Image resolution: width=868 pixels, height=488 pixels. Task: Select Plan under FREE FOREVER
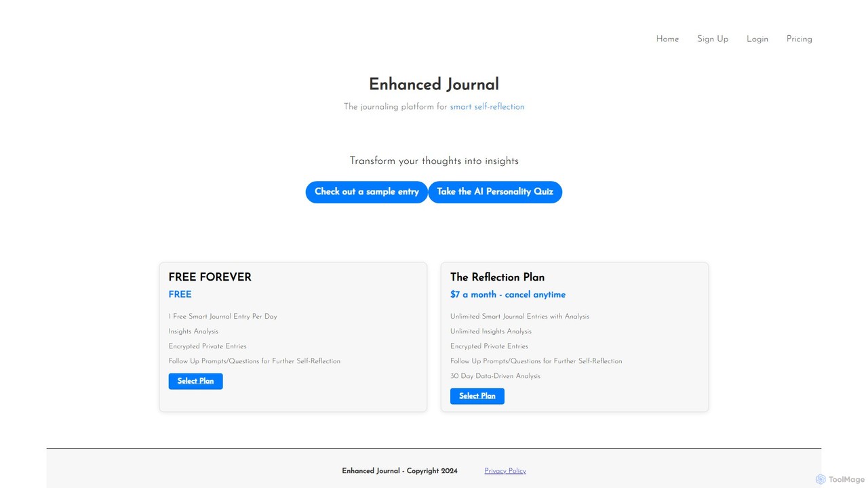pos(195,381)
